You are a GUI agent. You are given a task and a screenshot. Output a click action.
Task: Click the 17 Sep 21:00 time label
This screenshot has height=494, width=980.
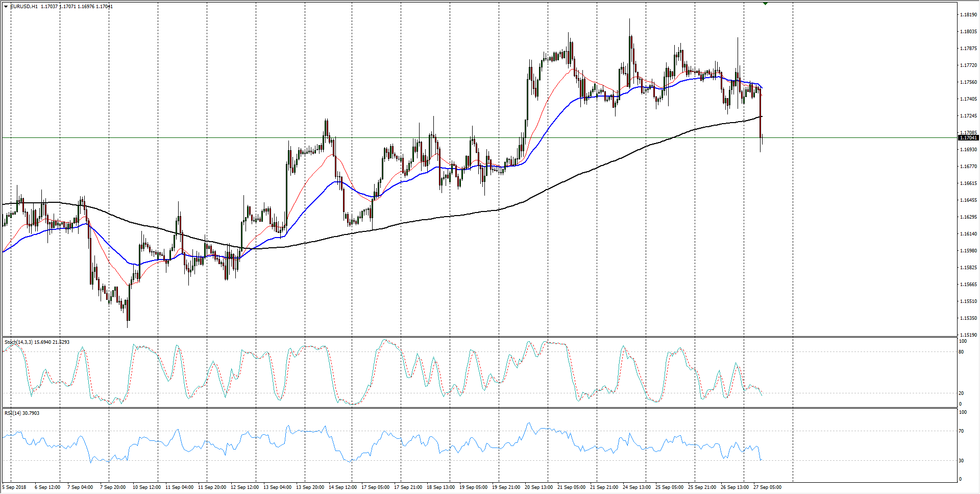point(408,487)
